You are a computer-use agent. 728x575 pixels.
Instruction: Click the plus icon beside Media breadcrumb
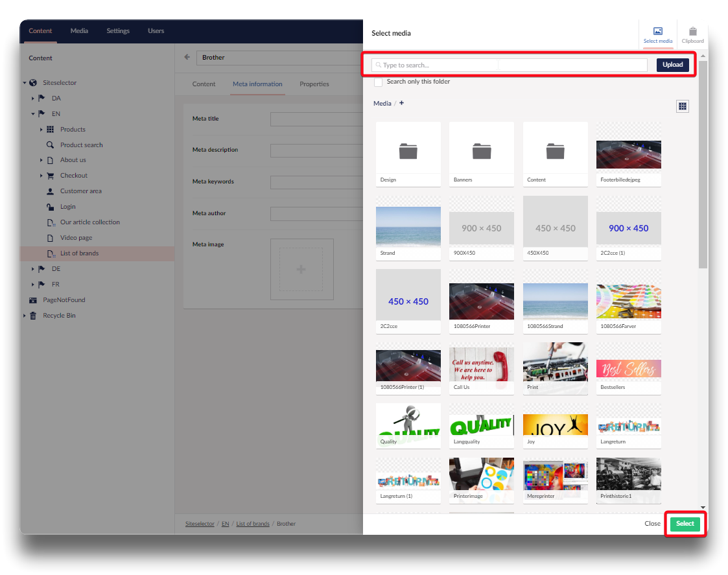401,103
